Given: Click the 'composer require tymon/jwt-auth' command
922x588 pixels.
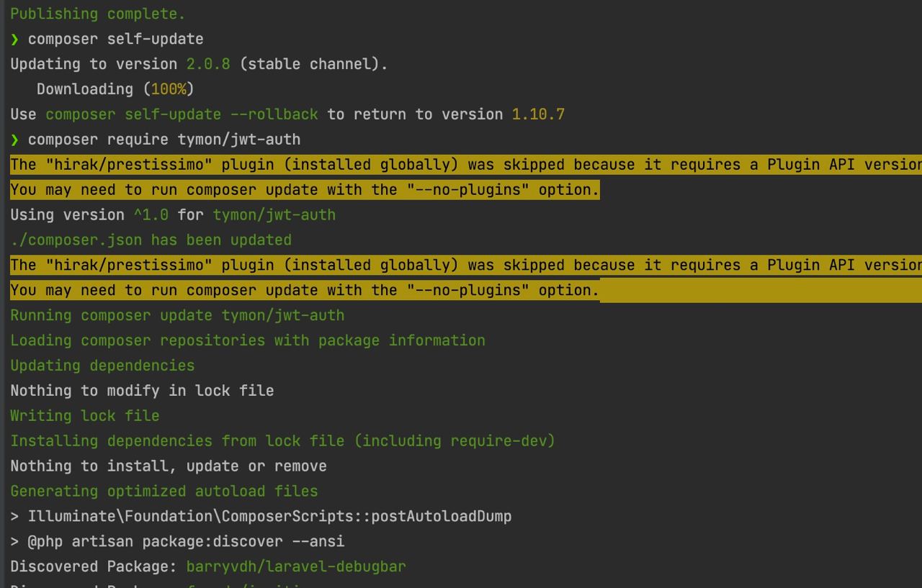Looking at the screenshot, I should 164,140.
